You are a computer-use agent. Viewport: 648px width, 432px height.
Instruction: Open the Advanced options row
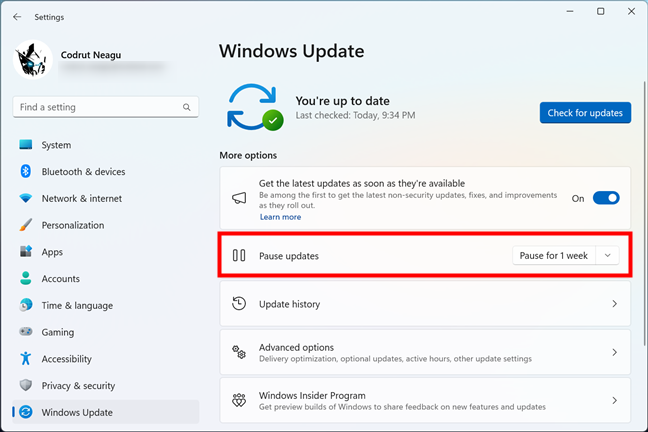(x=425, y=352)
